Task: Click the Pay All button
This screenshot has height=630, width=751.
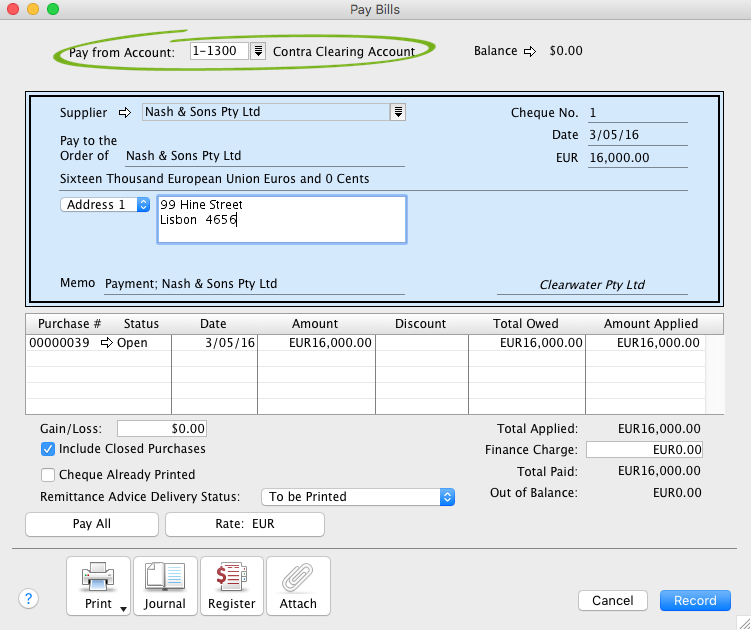Action: coord(91,524)
